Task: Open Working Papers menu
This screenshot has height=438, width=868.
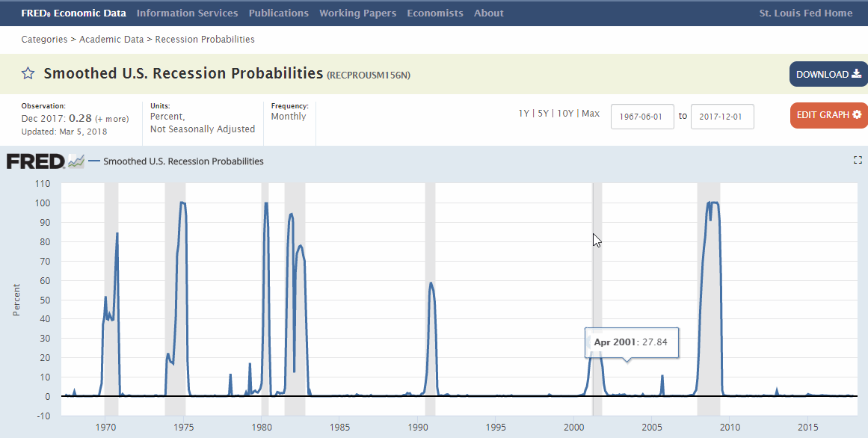Action: (357, 13)
